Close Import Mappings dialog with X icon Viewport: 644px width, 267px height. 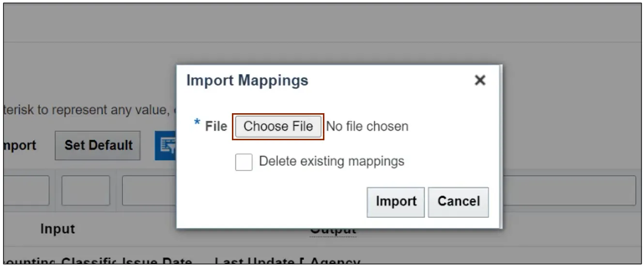479,80
